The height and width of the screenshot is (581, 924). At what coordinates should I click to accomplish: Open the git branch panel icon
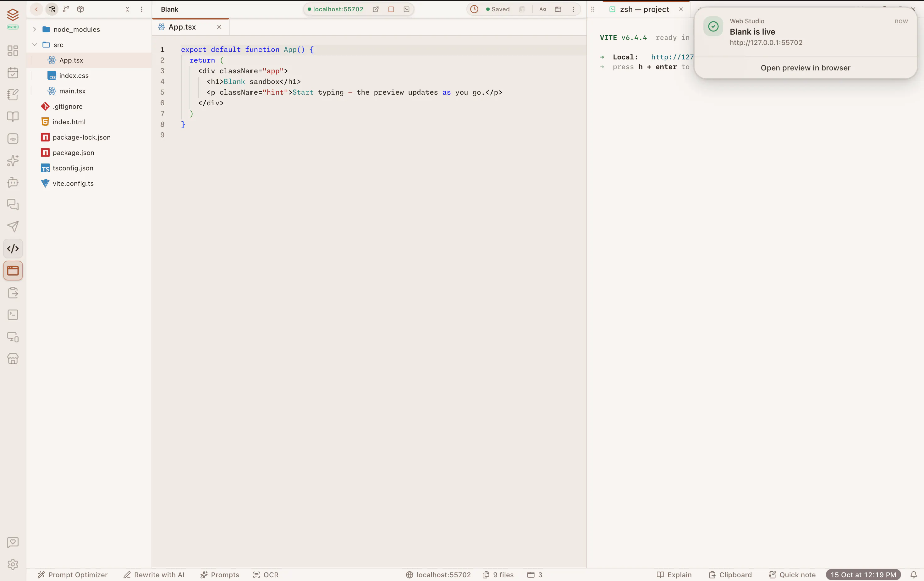(66, 9)
